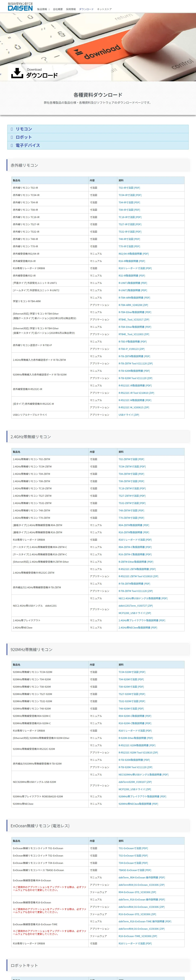Open T02-IR寸法図 PDF link
This screenshot has width=196, height=980.
click(x=129, y=188)
